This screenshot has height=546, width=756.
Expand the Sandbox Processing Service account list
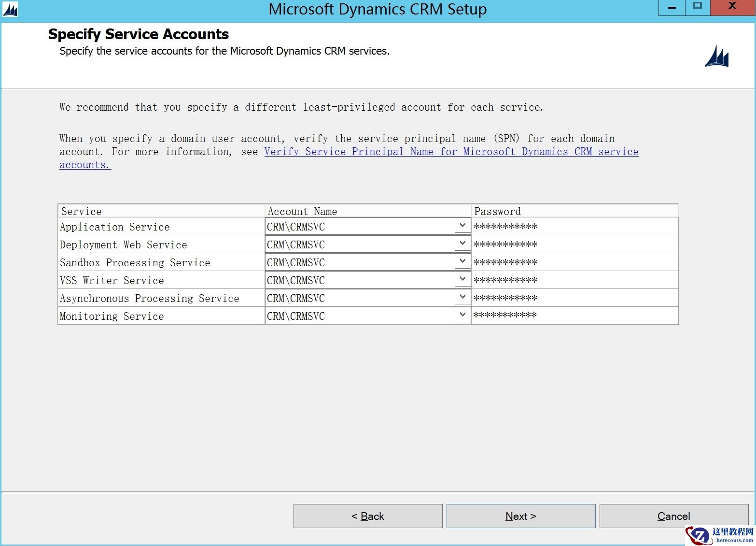point(462,261)
